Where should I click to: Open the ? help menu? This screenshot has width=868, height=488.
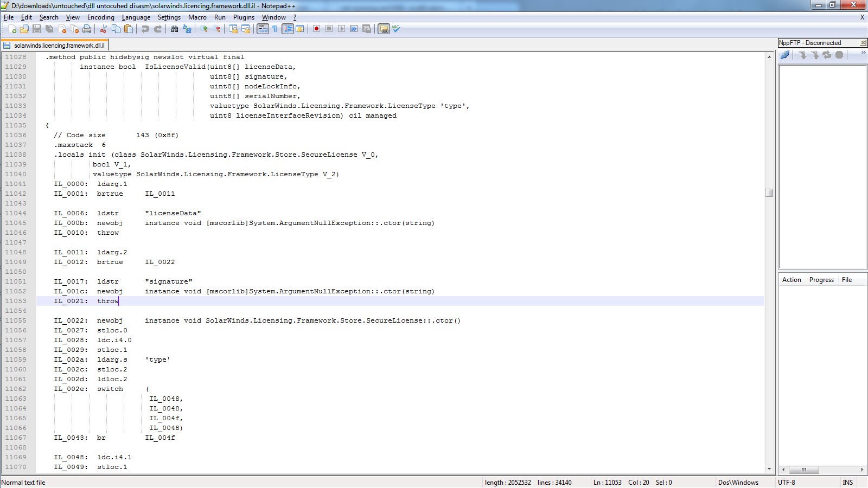tap(295, 17)
